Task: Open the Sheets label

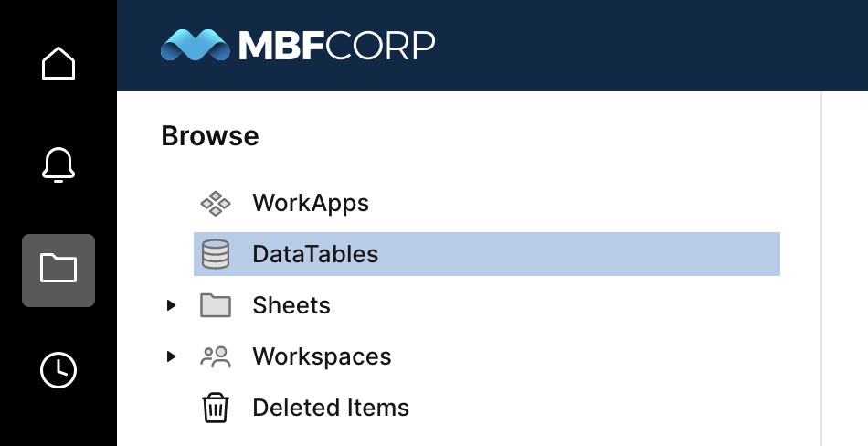Action: pyautogui.click(x=291, y=305)
